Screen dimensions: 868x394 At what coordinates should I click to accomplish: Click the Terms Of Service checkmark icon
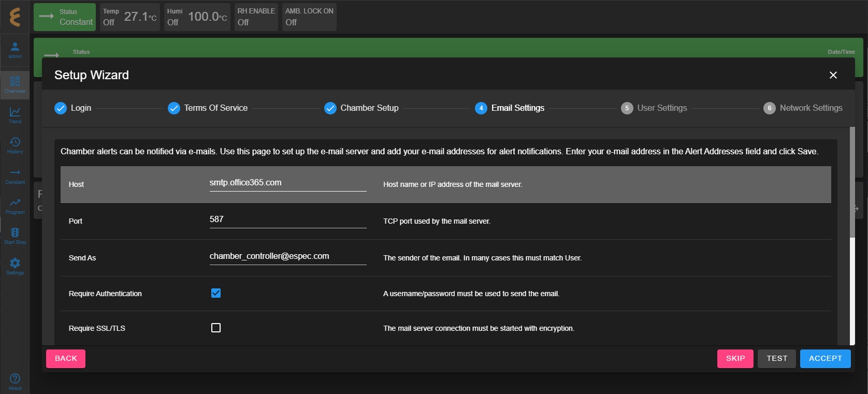pos(174,108)
